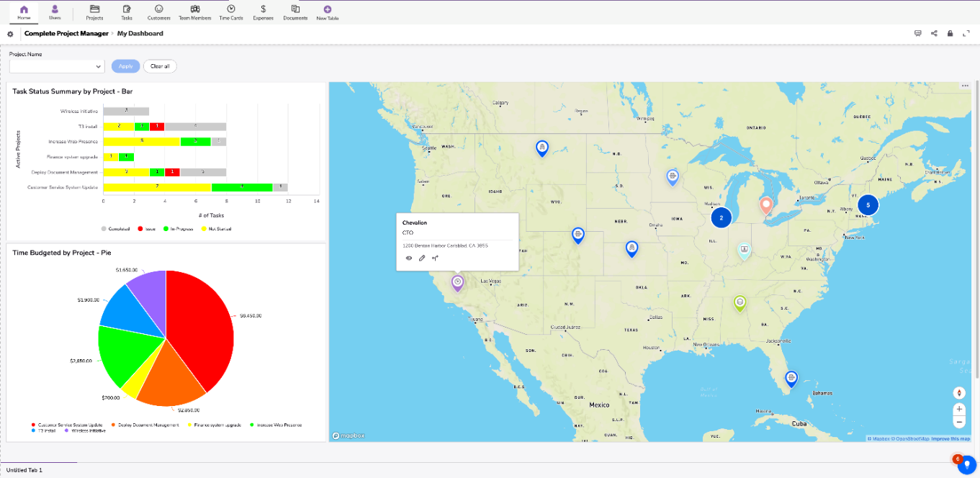Zoom in on the map
The image size is (980, 478).
pos(959,409)
